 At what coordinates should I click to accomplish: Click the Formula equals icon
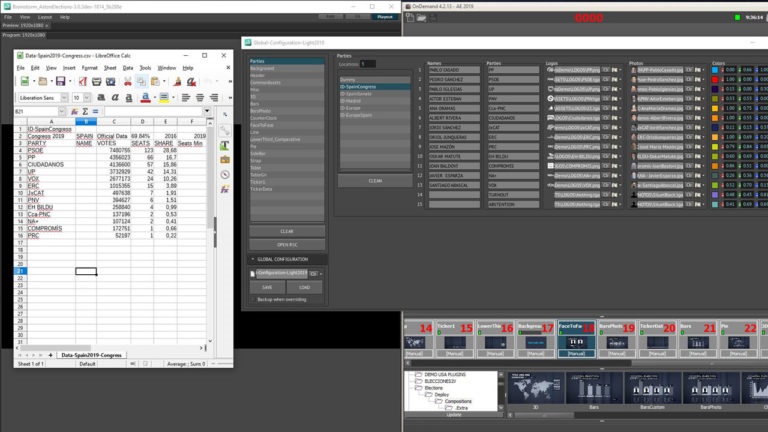pos(96,112)
